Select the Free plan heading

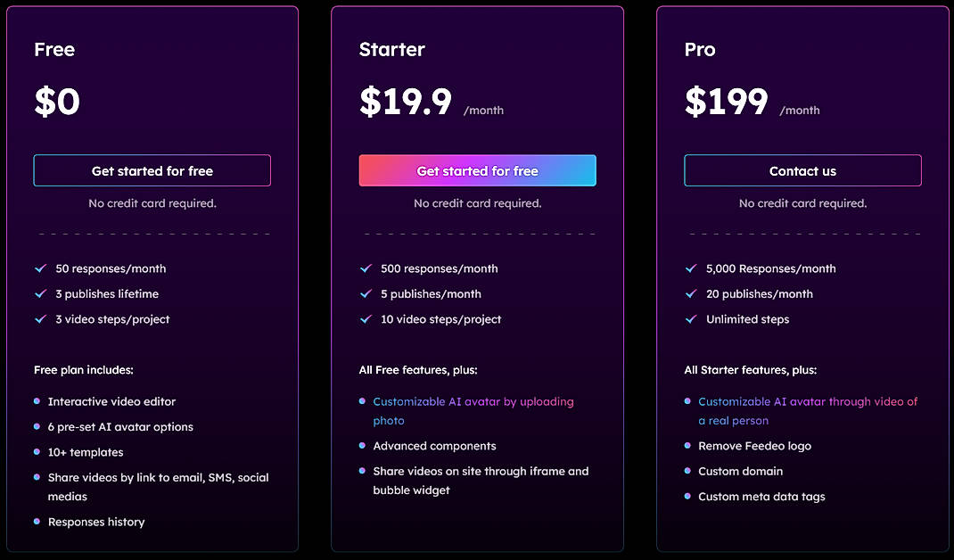(x=54, y=50)
